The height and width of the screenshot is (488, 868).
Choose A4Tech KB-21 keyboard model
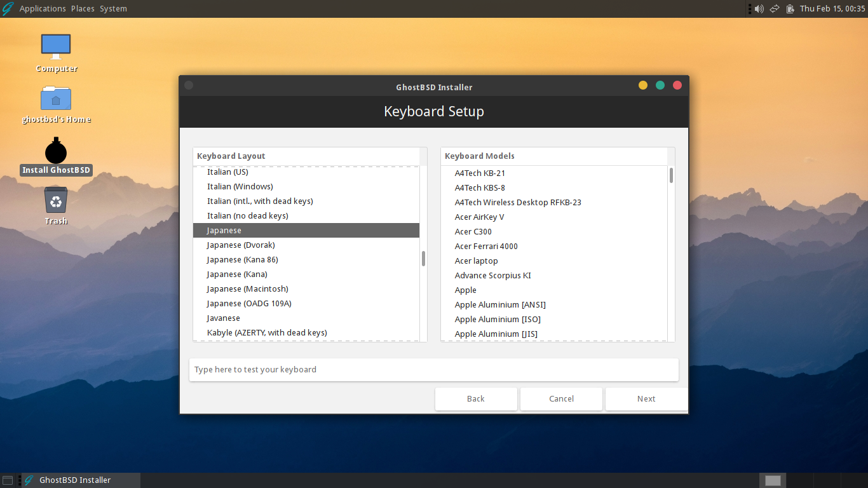point(554,173)
